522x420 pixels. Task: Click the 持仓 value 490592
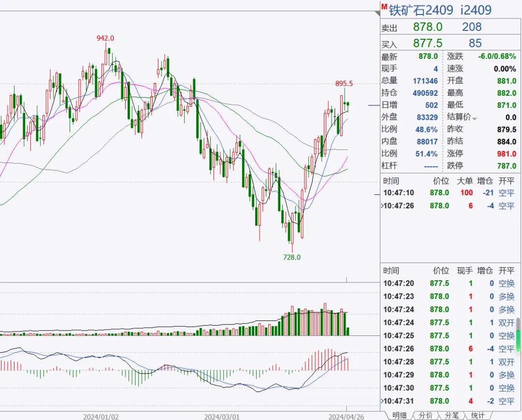pos(425,93)
